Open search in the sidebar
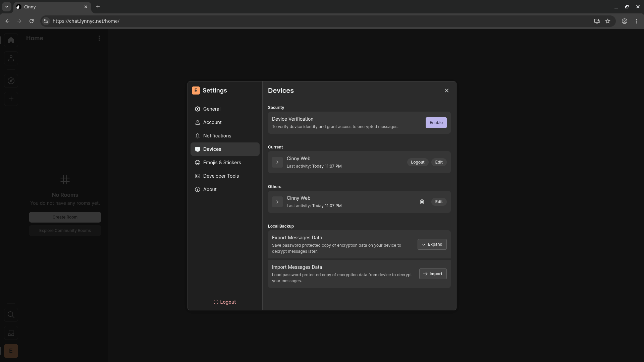 [x=11, y=315]
